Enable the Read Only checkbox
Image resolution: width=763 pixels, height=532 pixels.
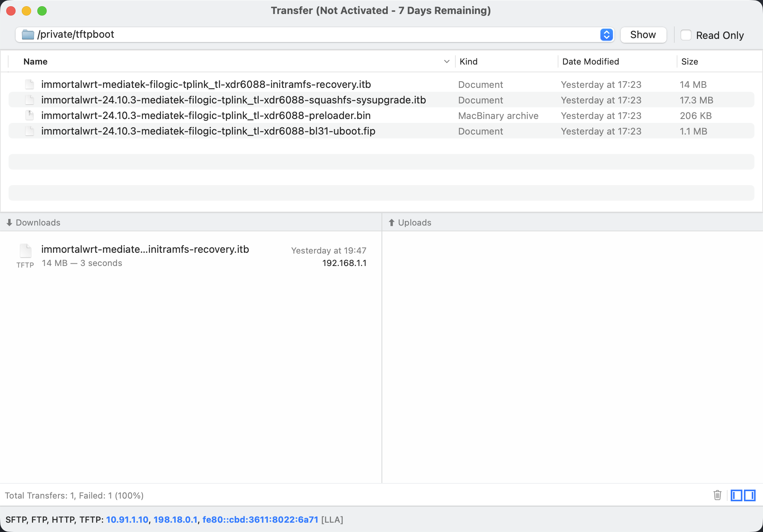(x=686, y=35)
